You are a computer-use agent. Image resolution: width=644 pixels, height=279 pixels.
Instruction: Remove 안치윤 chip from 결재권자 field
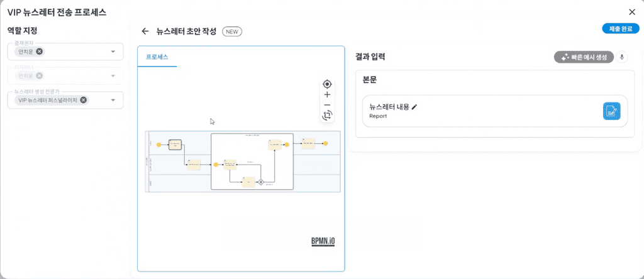39,52
